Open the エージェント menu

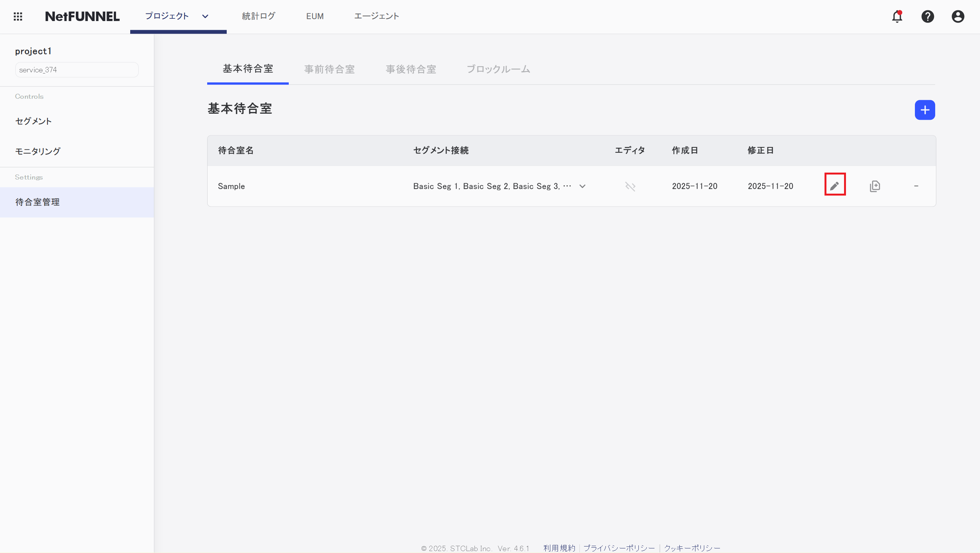pos(376,16)
